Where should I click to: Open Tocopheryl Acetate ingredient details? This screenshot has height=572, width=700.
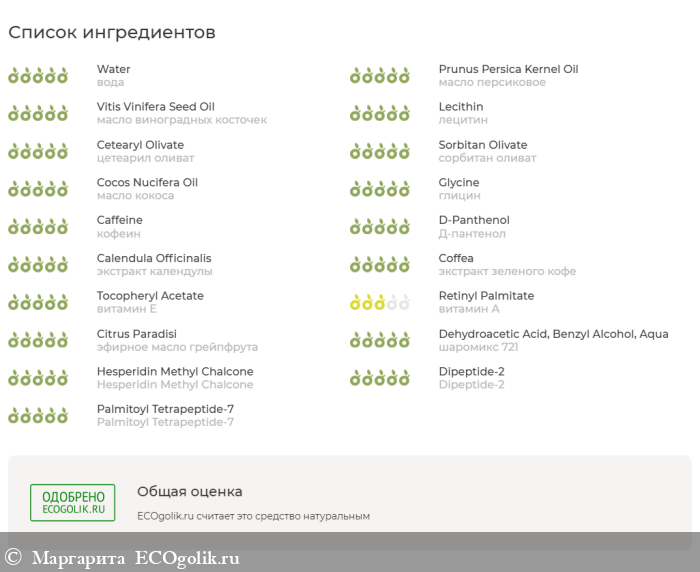(150, 296)
